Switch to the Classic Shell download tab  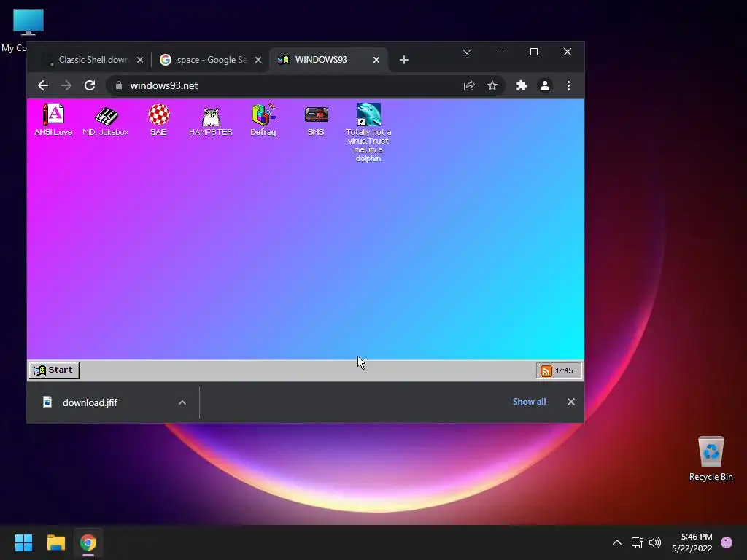(x=93, y=60)
